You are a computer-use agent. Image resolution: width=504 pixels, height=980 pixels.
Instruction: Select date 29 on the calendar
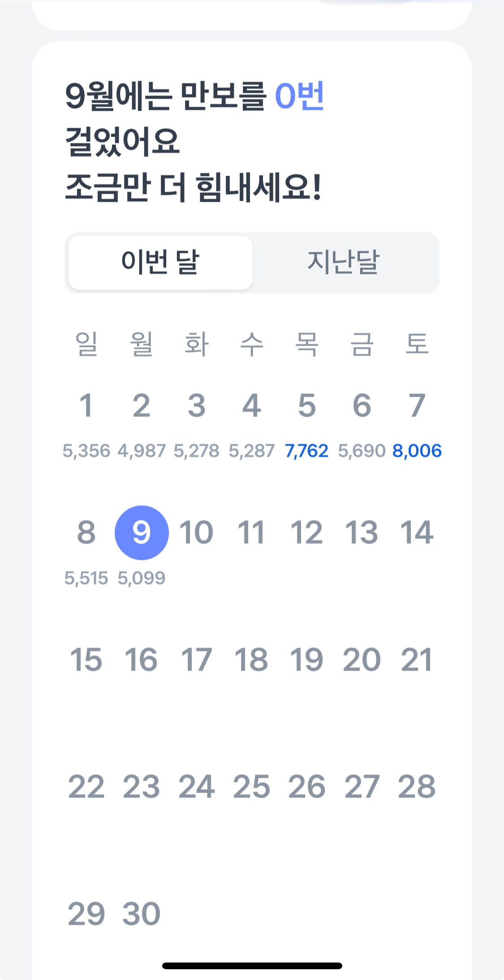86,914
